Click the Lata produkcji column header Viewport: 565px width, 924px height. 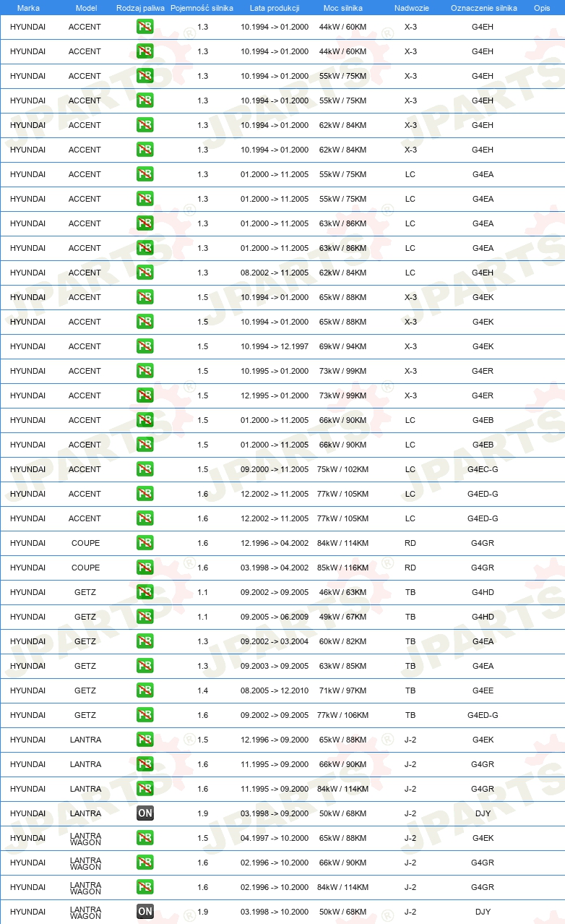click(275, 8)
